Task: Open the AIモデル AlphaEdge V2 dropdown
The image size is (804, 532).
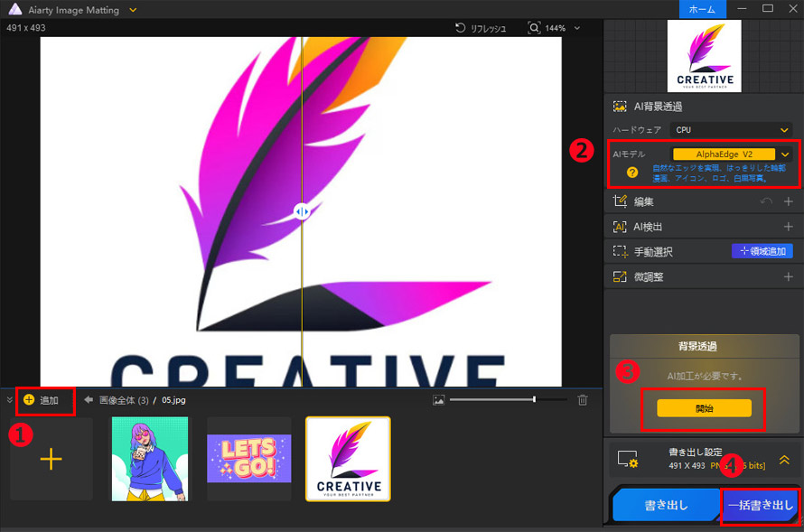Action: tap(731, 154)
